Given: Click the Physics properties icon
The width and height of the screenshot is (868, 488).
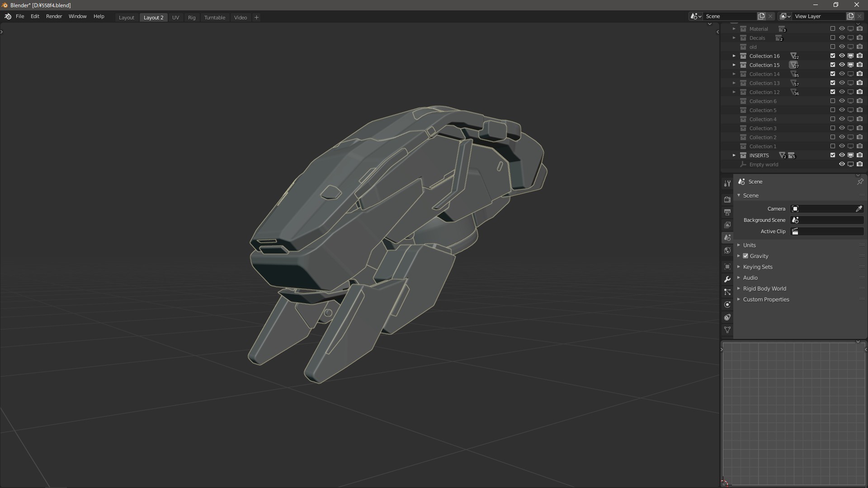Looking at the screenshot, I should [x=727, y=305].
